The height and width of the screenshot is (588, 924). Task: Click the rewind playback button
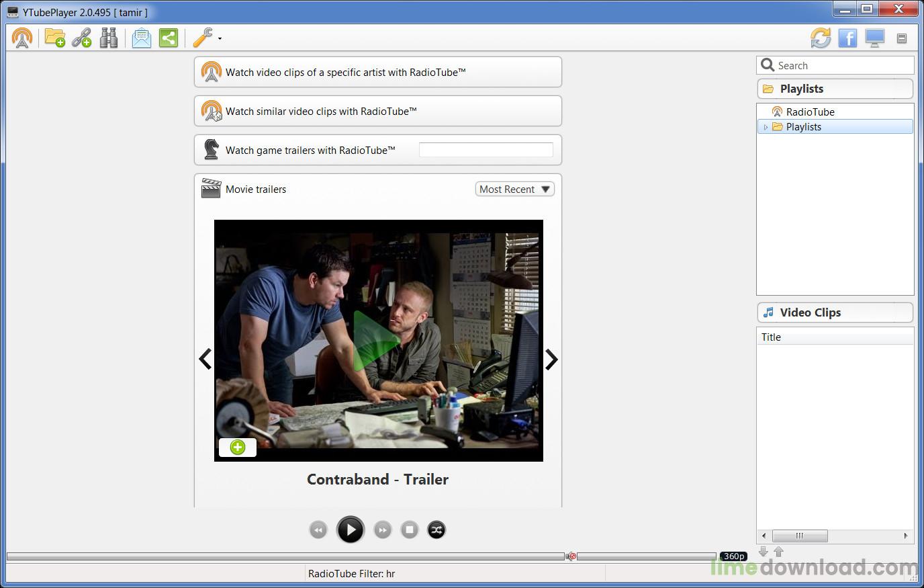coord(318,530)
